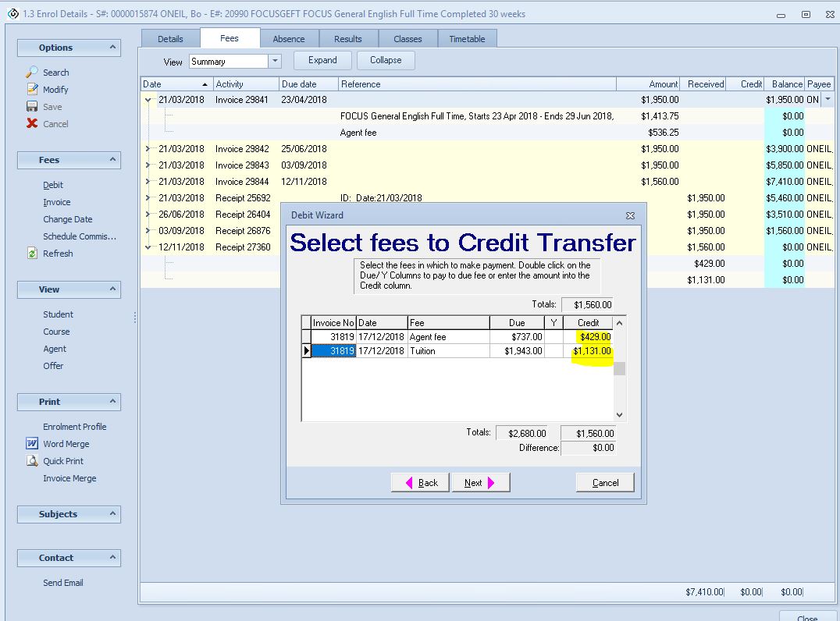
Task: Click the Y cell for Agent fee
Action: tap(553, 337)
